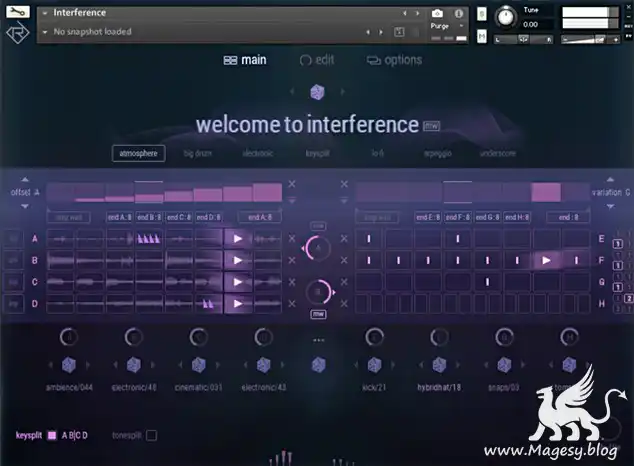This screenshot has width=634, height=466.
Task: Clear row C with its X icon
Action: click(292, 282)
